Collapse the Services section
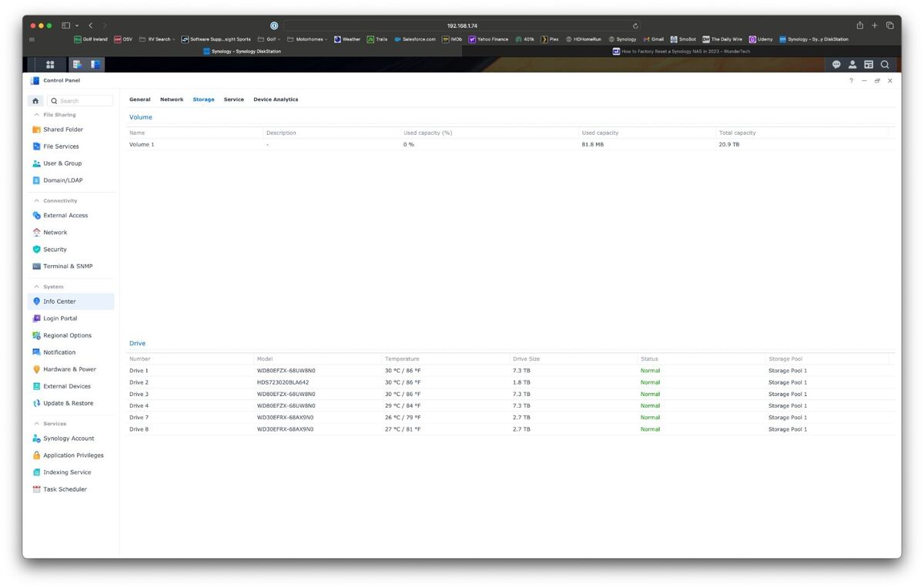 pos(36,424)
